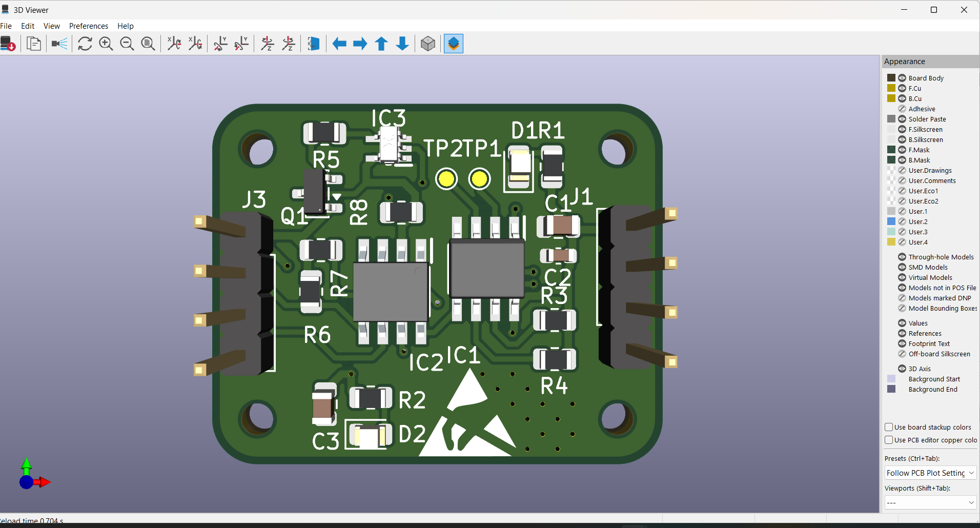Viewport: 980px width, 528px height.
Task: Open the File menu
Action: pos(6,26)
